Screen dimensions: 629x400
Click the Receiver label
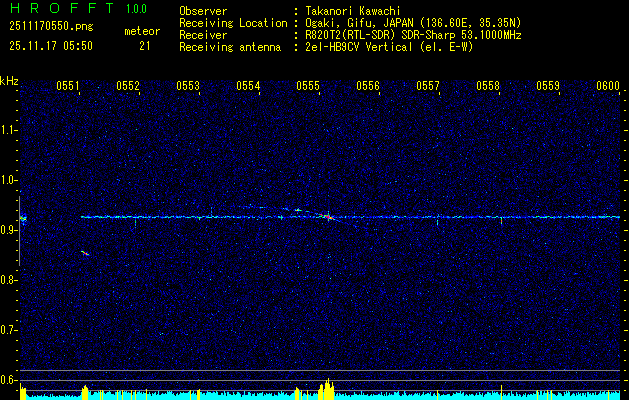point(203,35)
